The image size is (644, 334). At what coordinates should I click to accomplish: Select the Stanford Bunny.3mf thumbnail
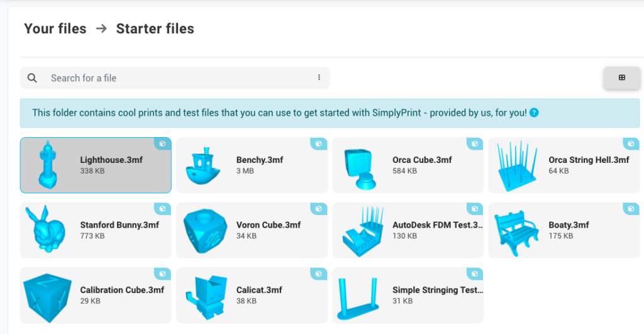coord(46,230)
